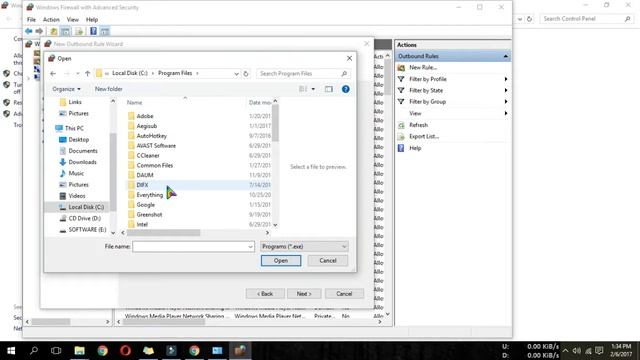The image size is (640, 360).
Task: Click New Rule... in Actions pane
Action: point(423,67)
